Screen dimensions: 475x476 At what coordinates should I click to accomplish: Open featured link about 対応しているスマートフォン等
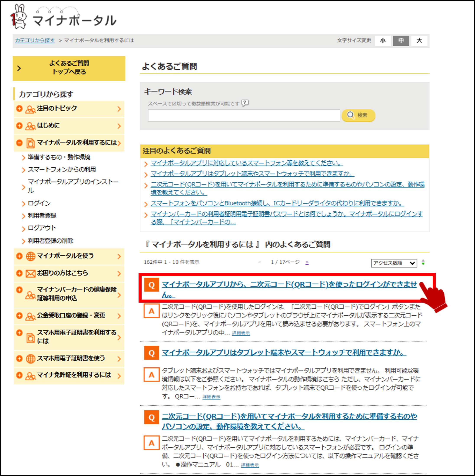(x=247, y=163)
